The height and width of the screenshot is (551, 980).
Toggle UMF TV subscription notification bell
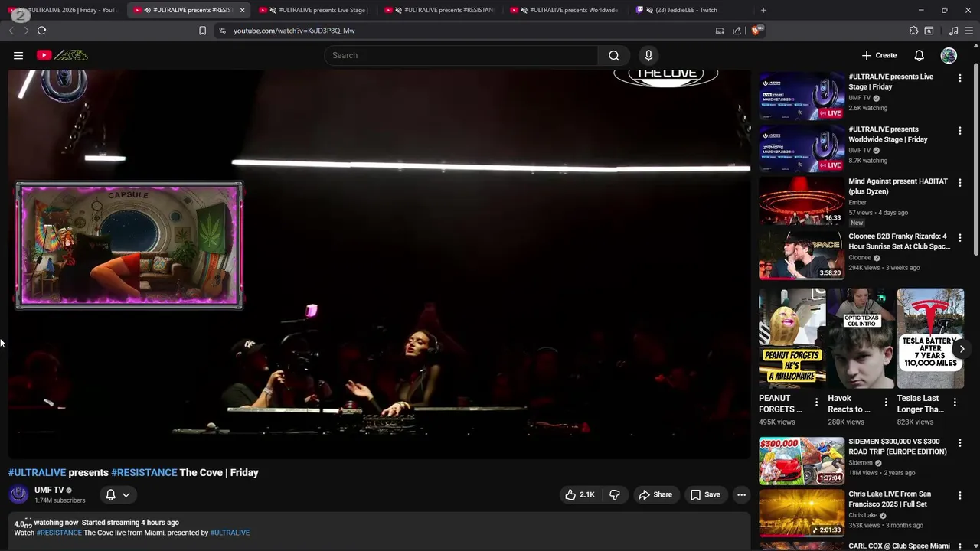pos(110,495)
